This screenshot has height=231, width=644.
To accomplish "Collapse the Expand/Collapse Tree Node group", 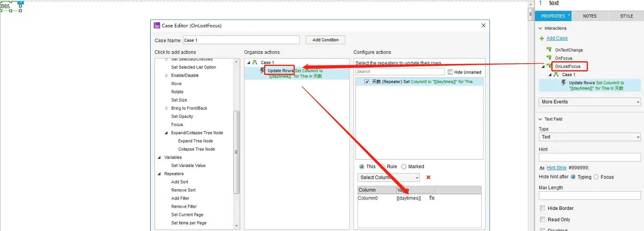I will pos(167,133).
